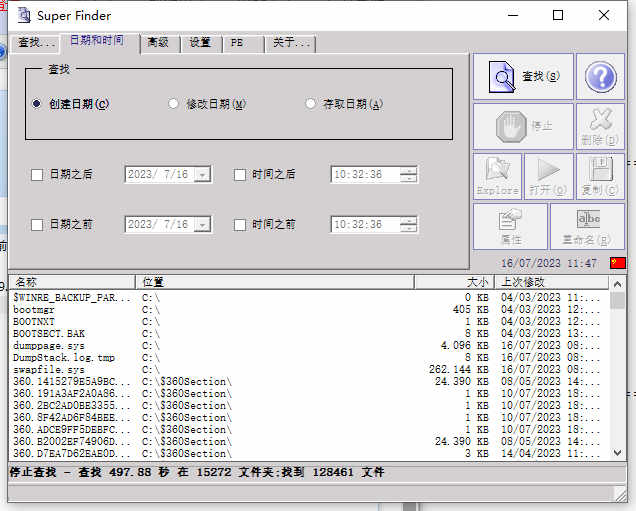636x511 pixels.
Task: Open help with the question mark icon
Action: 600,77
